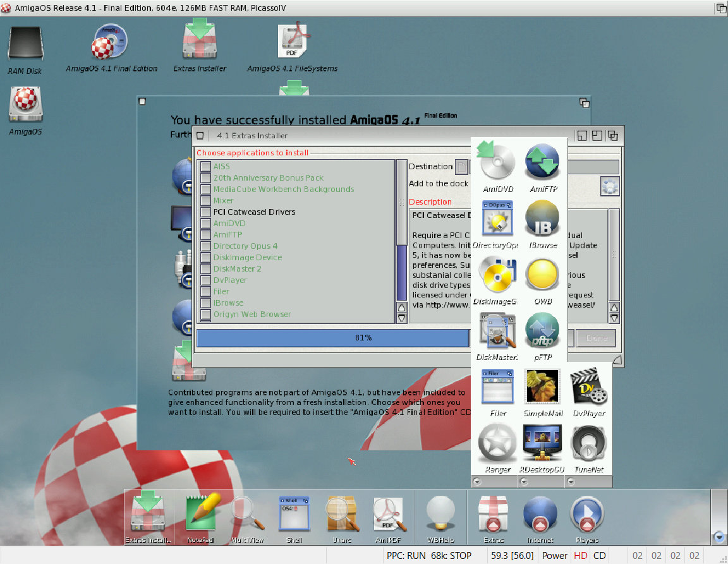
Task: Click the description scroll up arrow
Action: click(614, 308)
